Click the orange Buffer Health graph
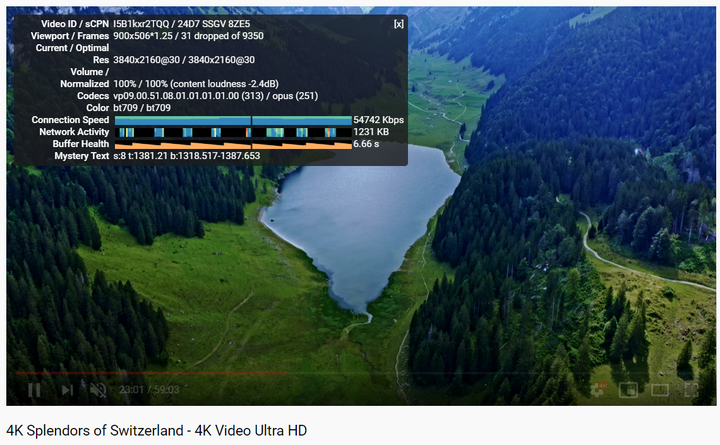720x445 pixels. [233, 144]
